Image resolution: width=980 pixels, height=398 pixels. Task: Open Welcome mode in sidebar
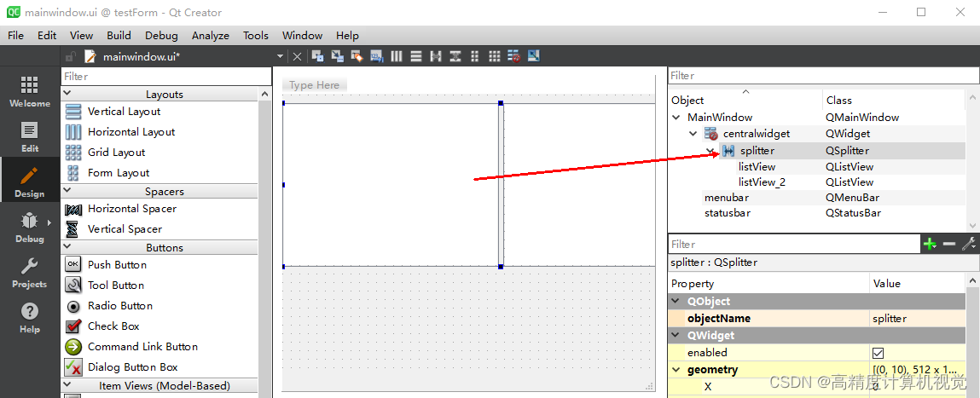pyautogui.click(x=29, y=91)
